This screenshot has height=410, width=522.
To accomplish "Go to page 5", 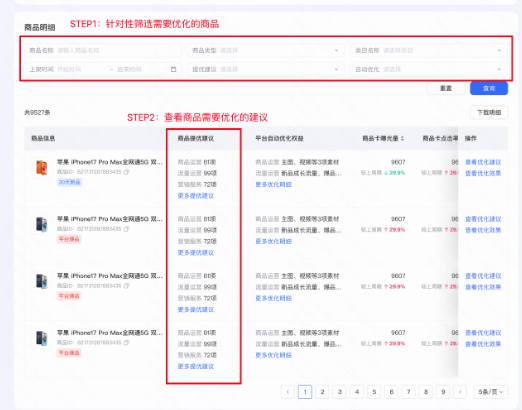I will (374, 392).
